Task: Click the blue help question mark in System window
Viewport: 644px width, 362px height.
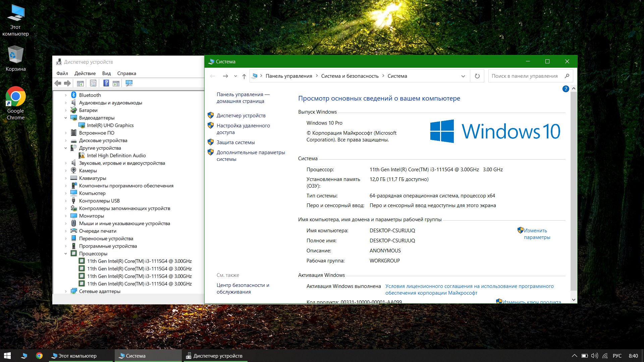Action: pyautogui.click(x=566, y=89)
